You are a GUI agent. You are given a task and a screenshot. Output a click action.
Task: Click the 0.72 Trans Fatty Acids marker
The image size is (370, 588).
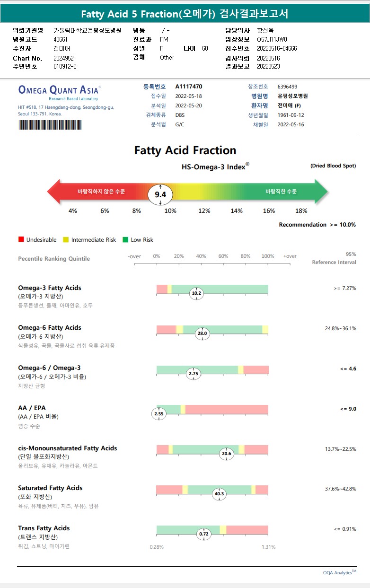point(203,534)
